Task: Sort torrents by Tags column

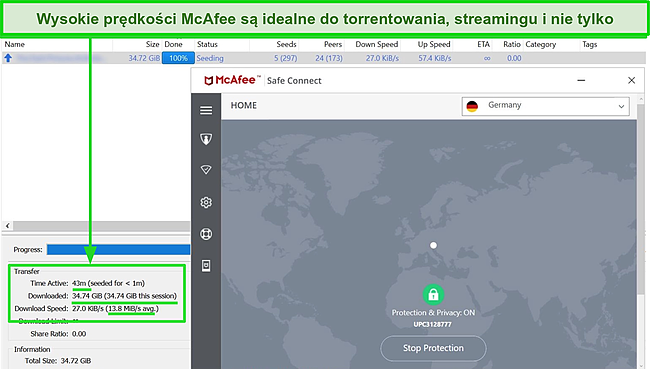Action: (589, 44)
